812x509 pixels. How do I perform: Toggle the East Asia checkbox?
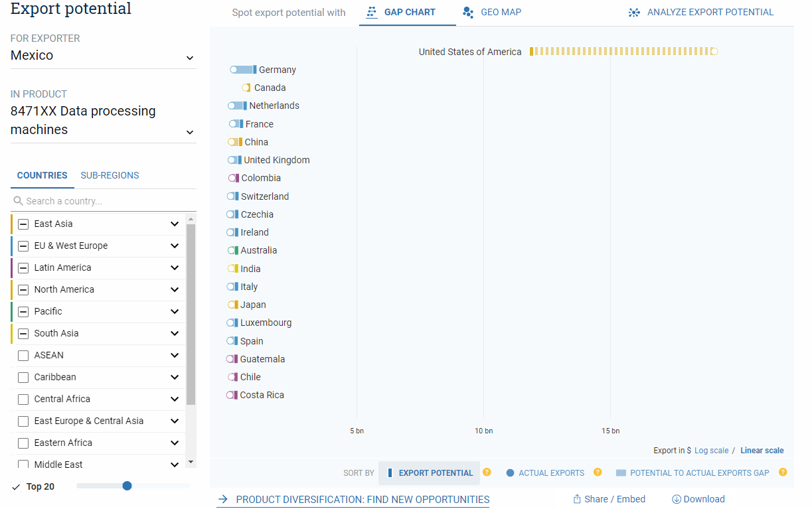pos(23,224)
